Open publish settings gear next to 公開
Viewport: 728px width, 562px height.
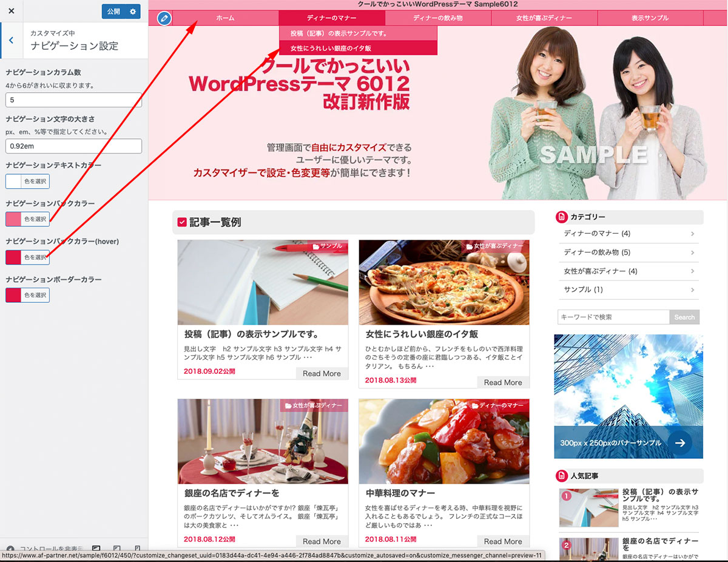133,12
